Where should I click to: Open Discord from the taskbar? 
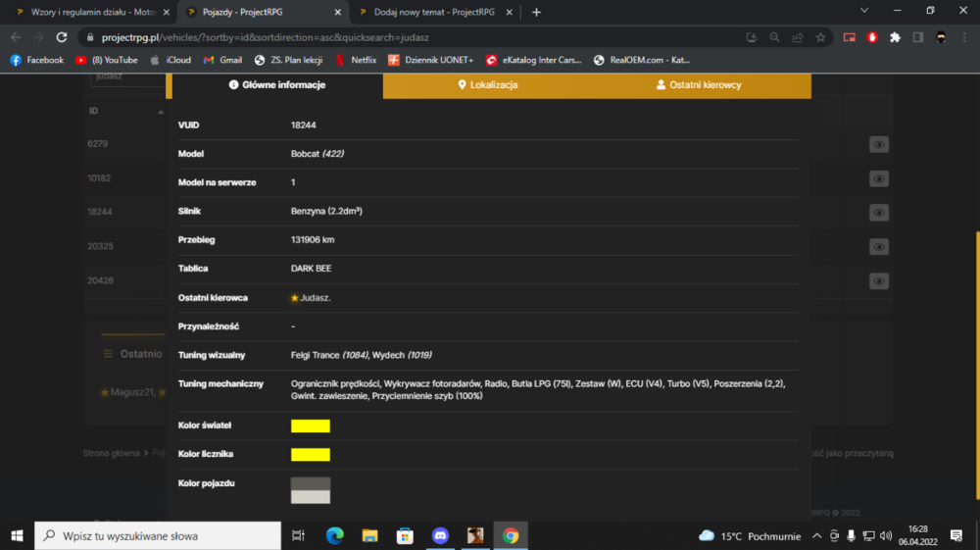[x=440, y=535]
